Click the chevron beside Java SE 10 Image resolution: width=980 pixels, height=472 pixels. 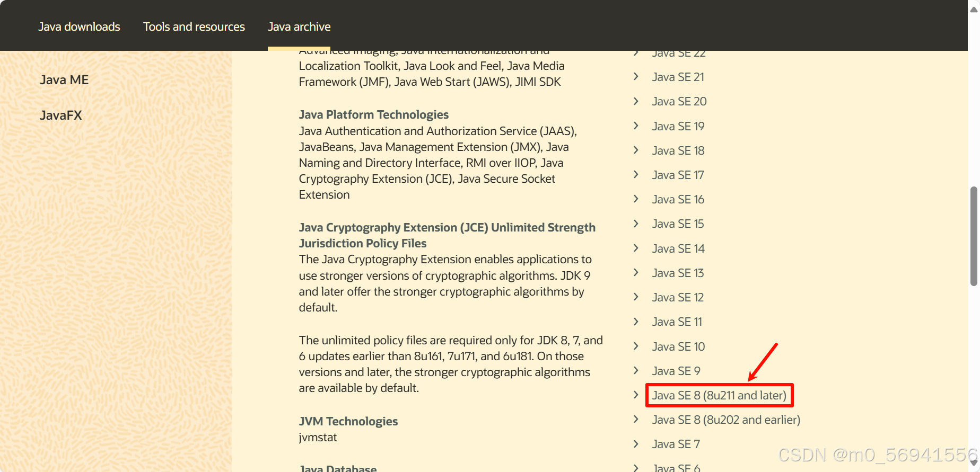click(x=636, y=346)
